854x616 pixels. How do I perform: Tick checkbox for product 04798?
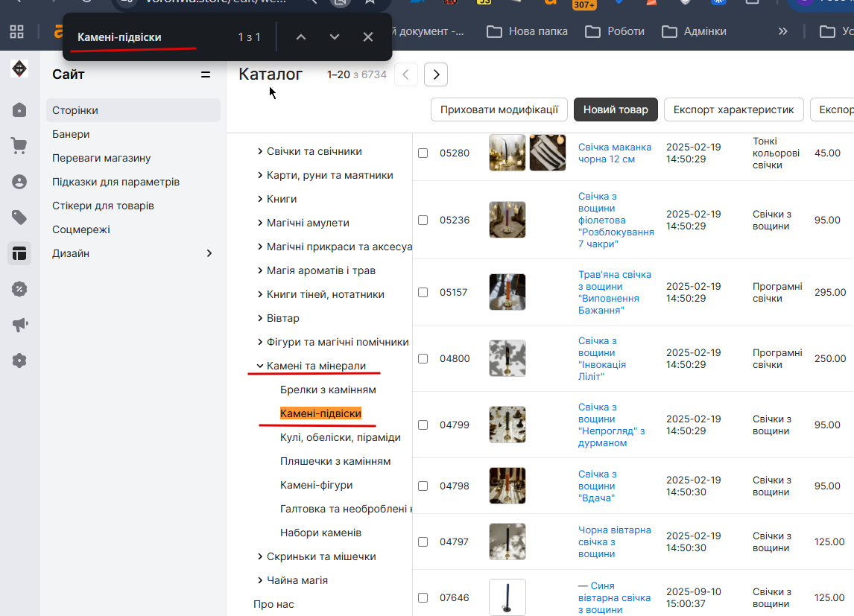(x=423, y=486)
